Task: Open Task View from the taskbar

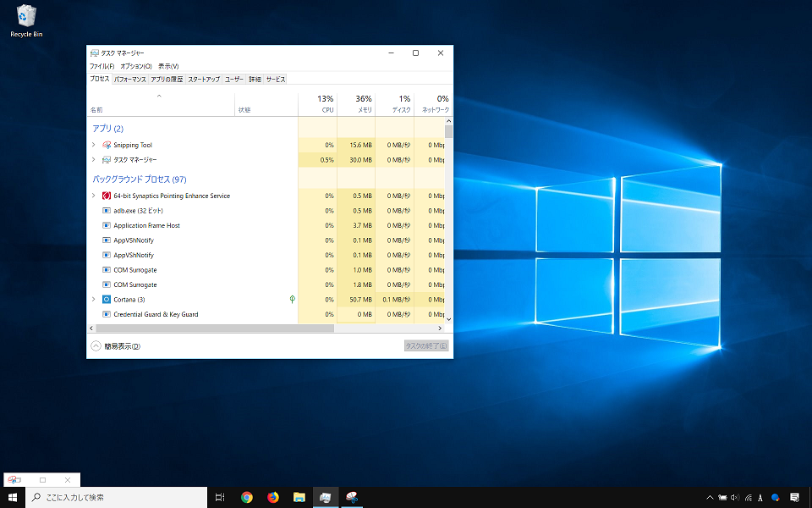Action: click(x=220, y=498)
